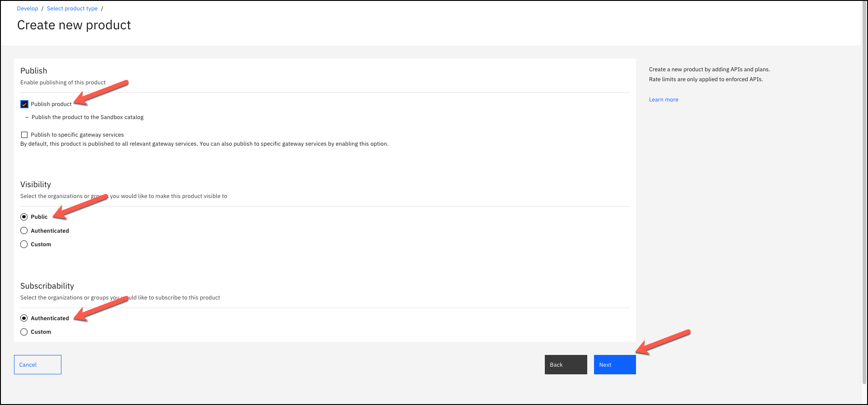
Task: Click the Publish section heading
Action: (x=34, y=71)
